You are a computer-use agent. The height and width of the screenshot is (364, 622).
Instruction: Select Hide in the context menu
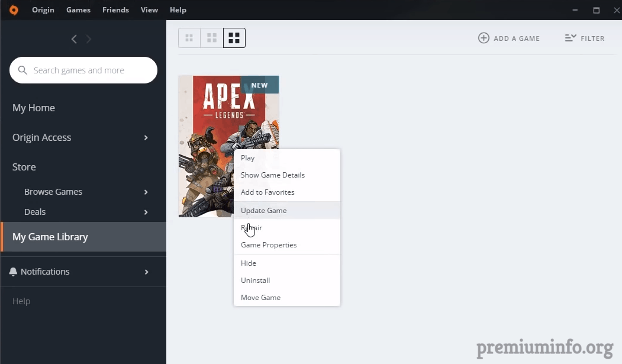(x=287, y=263)
